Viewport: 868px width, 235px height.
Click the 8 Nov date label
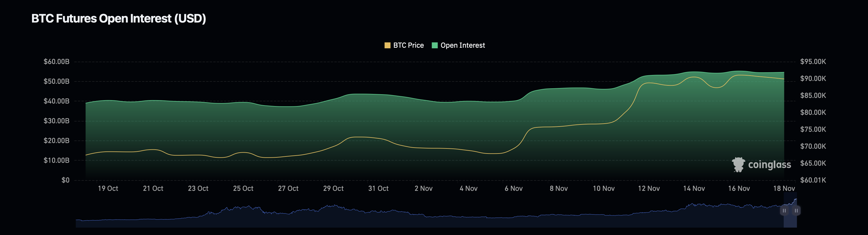[x=559, y=188]
